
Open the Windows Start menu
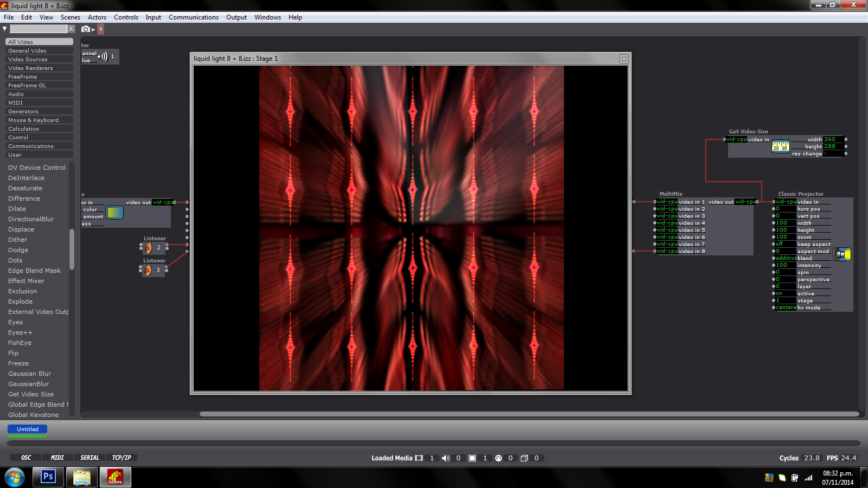pyautogui.click(x=15, y=478)
